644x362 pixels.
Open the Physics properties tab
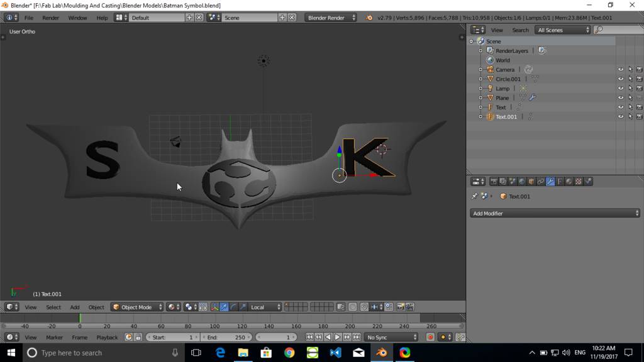[x=588, y=182]
